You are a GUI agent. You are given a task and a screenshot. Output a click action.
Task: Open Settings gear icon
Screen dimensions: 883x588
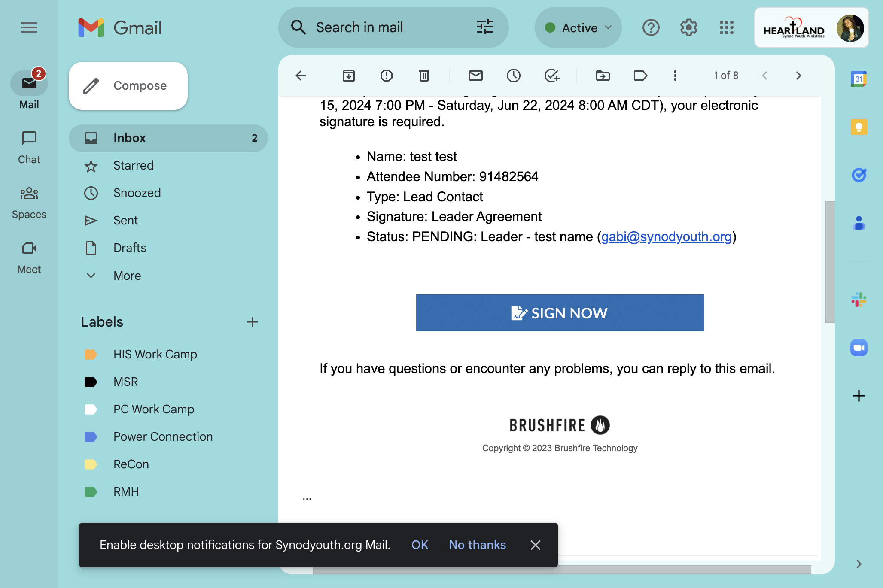[689, 27]
